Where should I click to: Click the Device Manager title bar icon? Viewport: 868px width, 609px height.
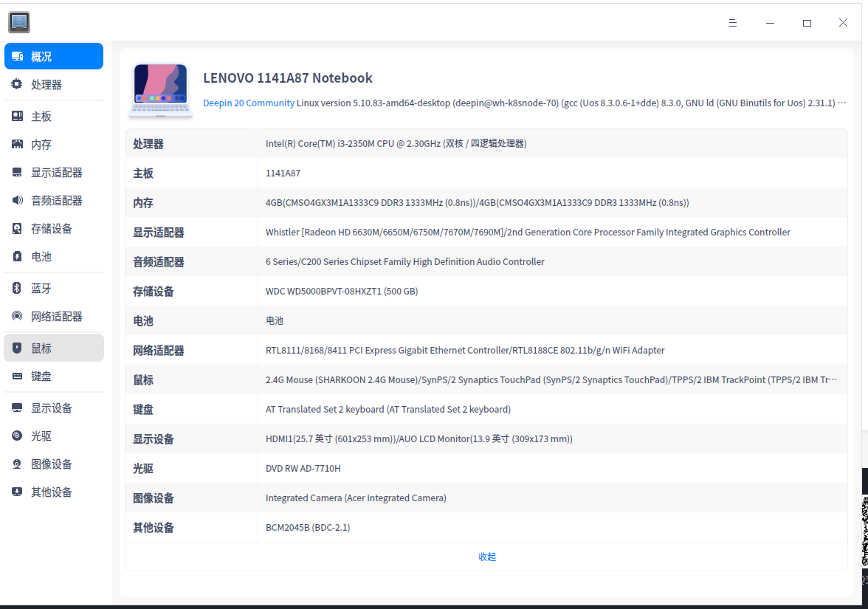(18, 22)
